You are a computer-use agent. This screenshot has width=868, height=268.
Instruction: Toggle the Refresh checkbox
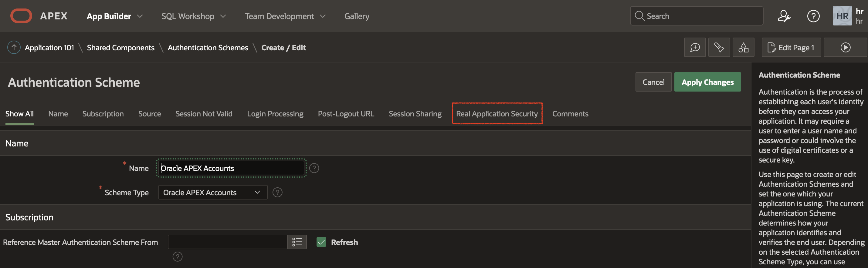tap(321, 242)
